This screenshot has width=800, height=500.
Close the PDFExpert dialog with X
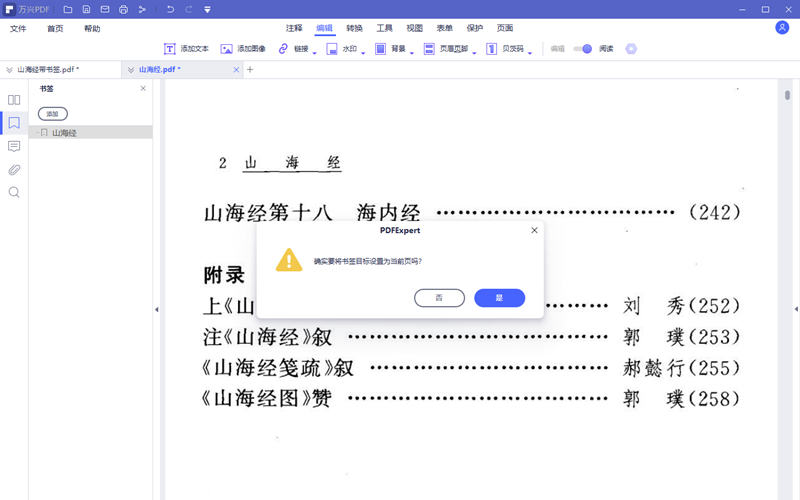pos(534,230)
